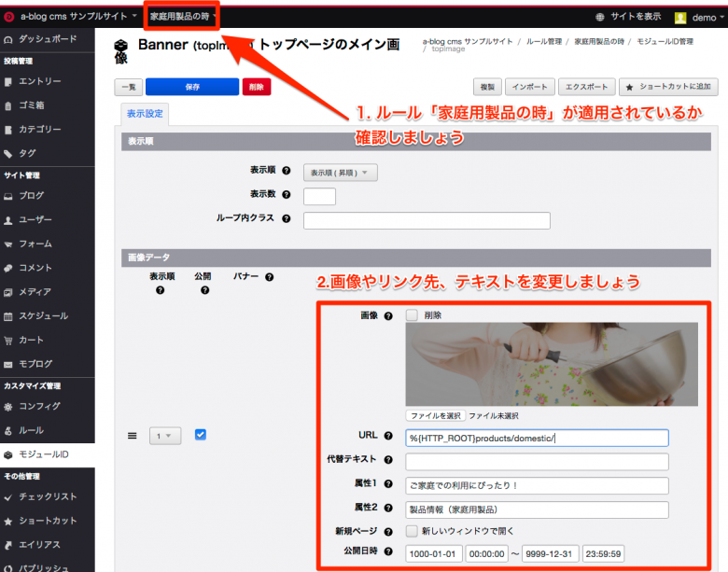Click the red 削除 button
This screenshot has height=572, width=728.
257,87
